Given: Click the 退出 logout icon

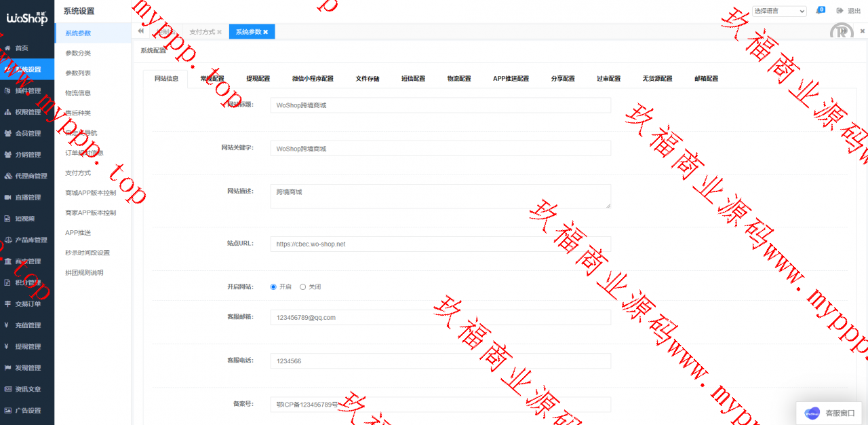Looking at the screenshot, I should click(x=840, y=11).
